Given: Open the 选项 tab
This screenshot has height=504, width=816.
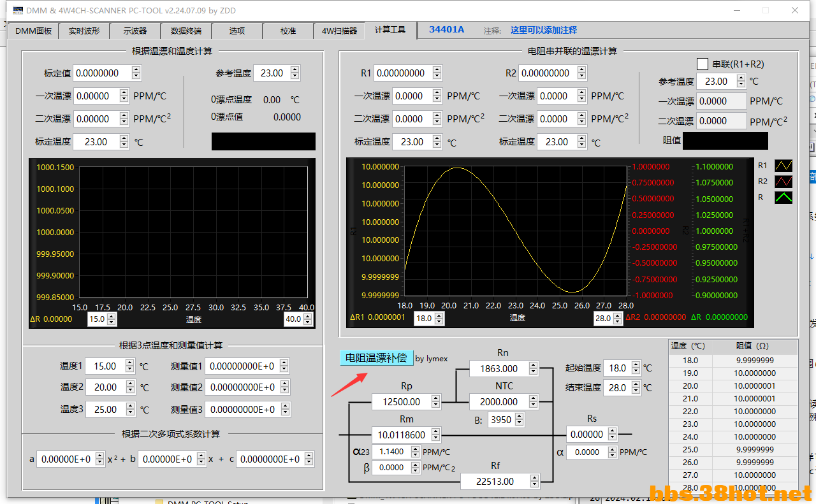Looking at the screenshot, I should click(237, 31).
